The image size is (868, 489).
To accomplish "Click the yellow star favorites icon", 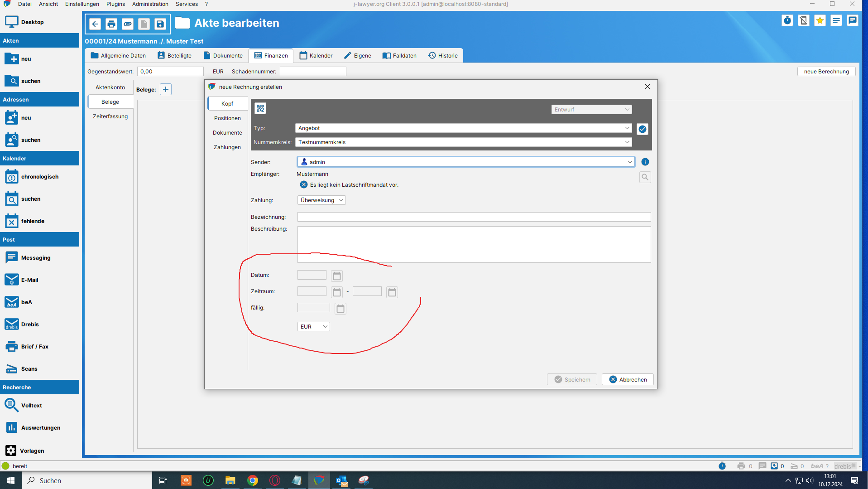I will click(820, 20).
